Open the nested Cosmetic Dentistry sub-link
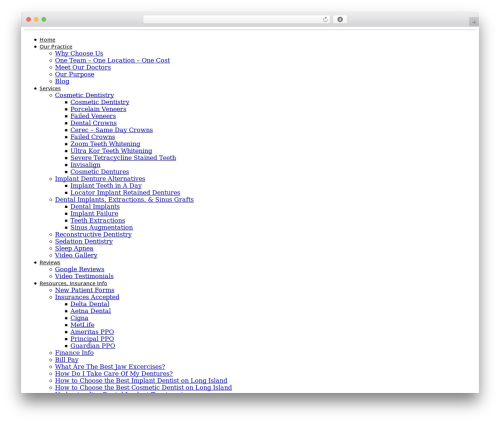The height and width of the screenshot is (423, 500). tap(100, 102)
